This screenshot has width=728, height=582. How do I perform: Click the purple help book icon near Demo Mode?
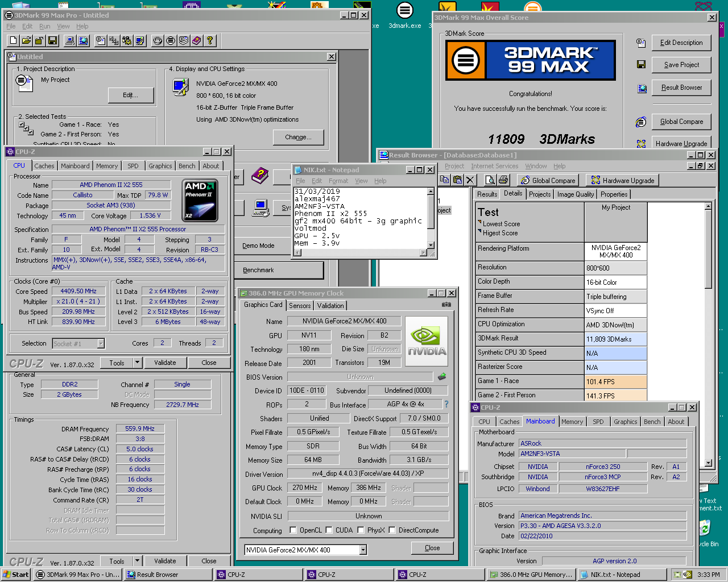pyautogui.click(x=260, y=175)
